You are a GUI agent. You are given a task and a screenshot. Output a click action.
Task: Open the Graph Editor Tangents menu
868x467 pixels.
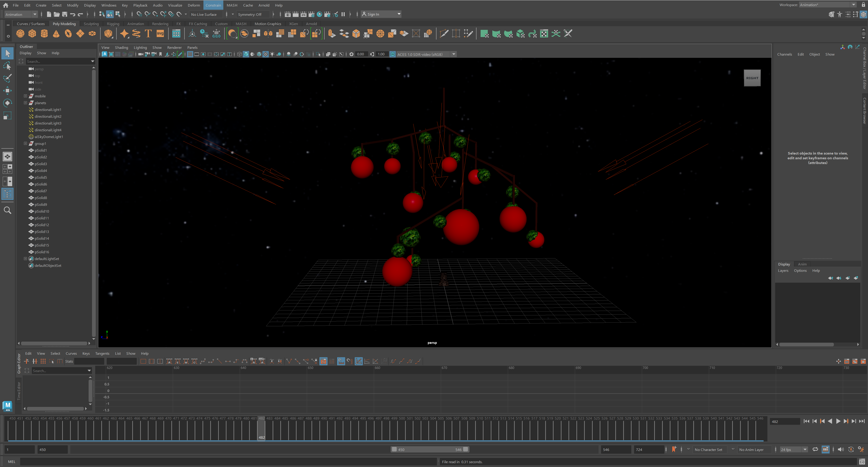pyautogui.click(x=102, y=354)
